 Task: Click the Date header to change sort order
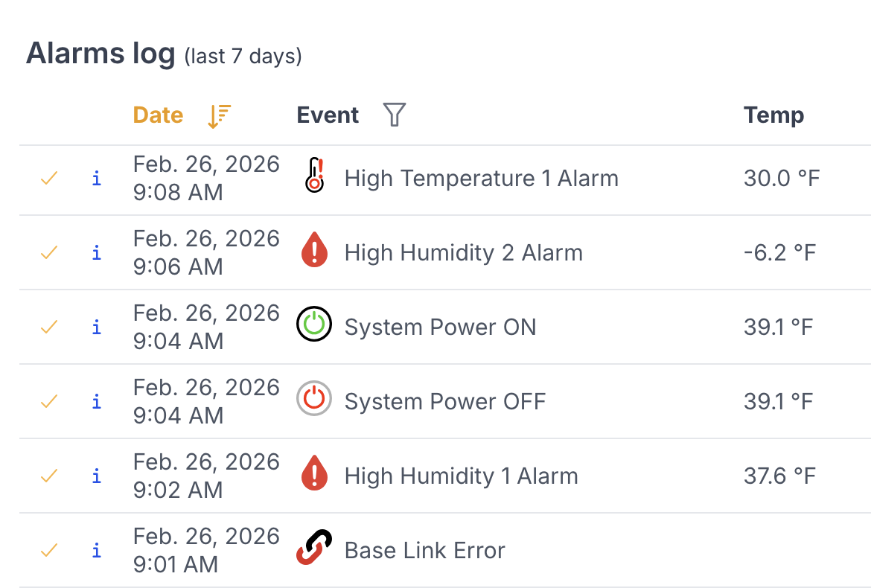tap(158, 115)
